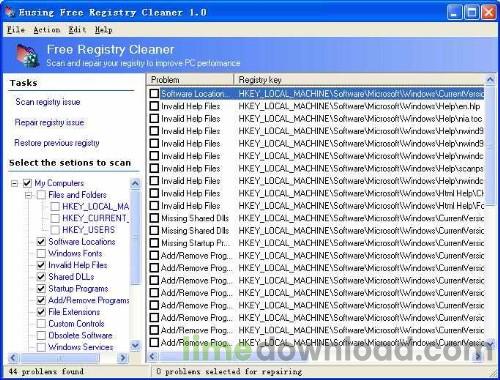Check the Software Location result row checkbox
500x380 pixels.
point(154,94)
